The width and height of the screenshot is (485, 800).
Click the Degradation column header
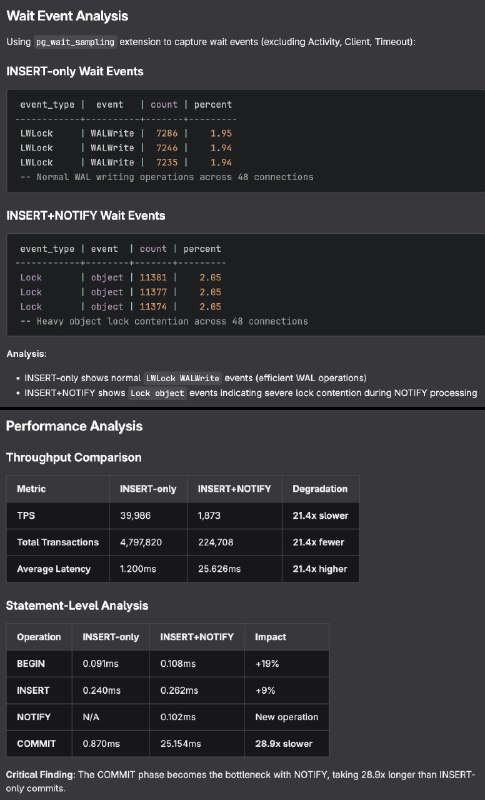(x=320, y=489)
